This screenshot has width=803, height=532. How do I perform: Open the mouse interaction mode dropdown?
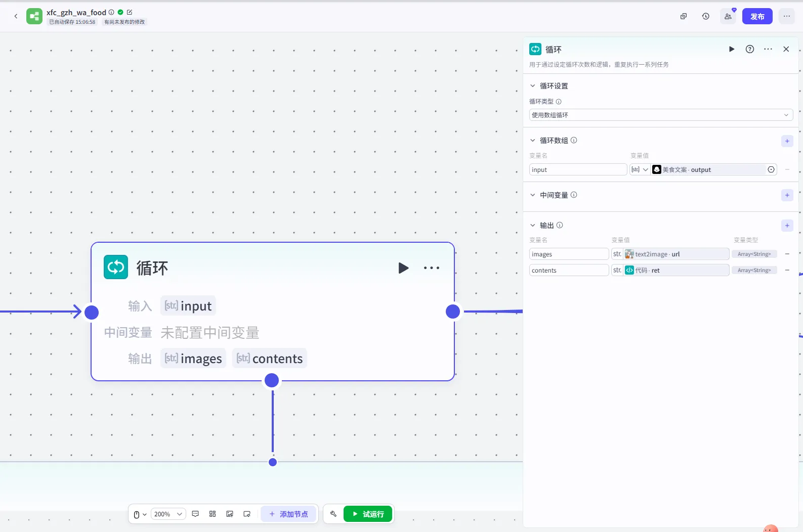[x=140, y=514]
